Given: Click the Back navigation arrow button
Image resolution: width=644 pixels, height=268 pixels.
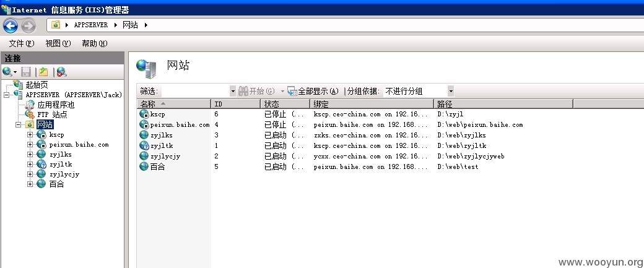Looking at the screenshot, I should coord(11,26).
